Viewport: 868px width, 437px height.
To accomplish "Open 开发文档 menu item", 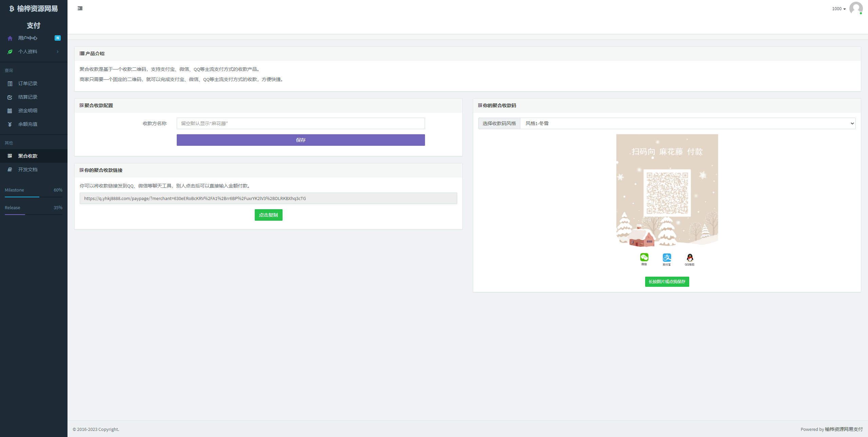I will pyautogui.click(x=34, y=170).
